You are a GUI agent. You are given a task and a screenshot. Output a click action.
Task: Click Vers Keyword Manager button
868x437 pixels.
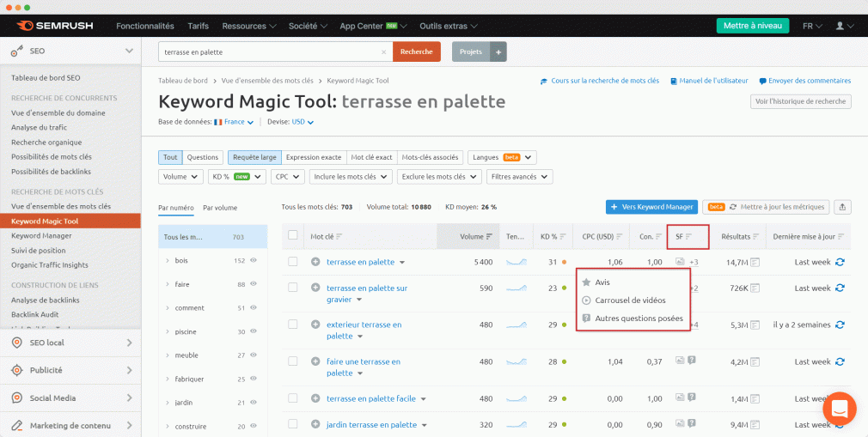tap(651, 207)
